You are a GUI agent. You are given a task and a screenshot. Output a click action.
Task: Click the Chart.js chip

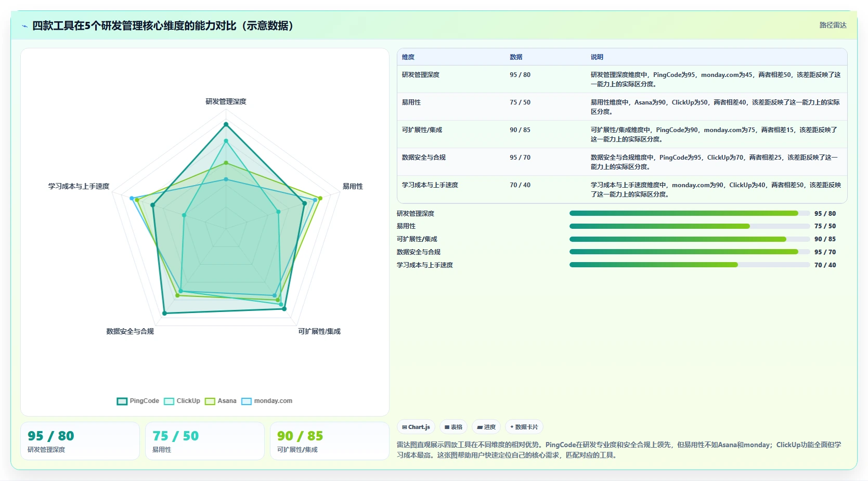point(416,427)
